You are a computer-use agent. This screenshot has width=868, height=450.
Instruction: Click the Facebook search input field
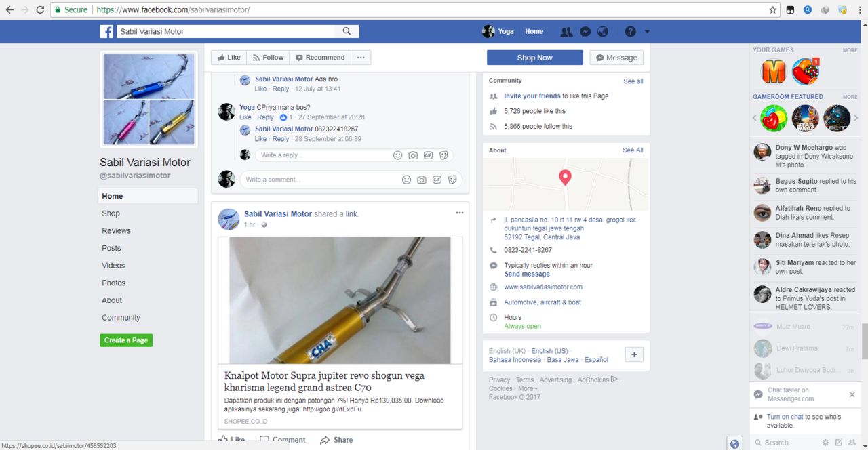tap(226, 31)
